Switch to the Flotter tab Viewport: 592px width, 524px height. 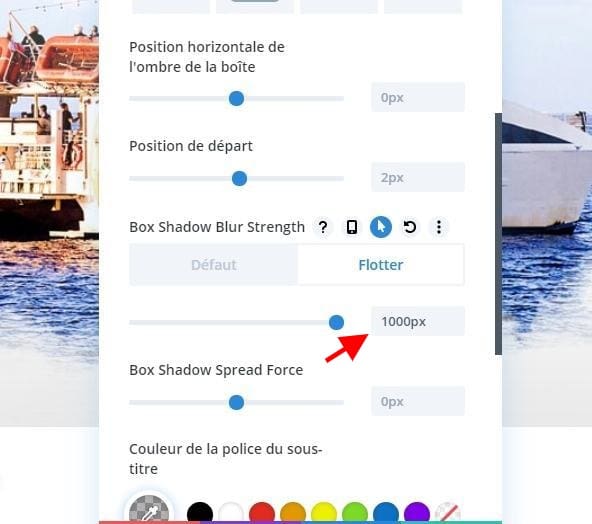click(x=381, y=265)
